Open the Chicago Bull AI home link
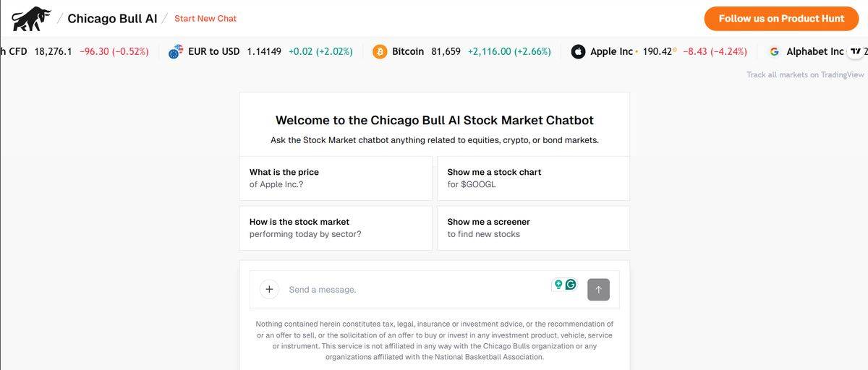 coord(112,19)
